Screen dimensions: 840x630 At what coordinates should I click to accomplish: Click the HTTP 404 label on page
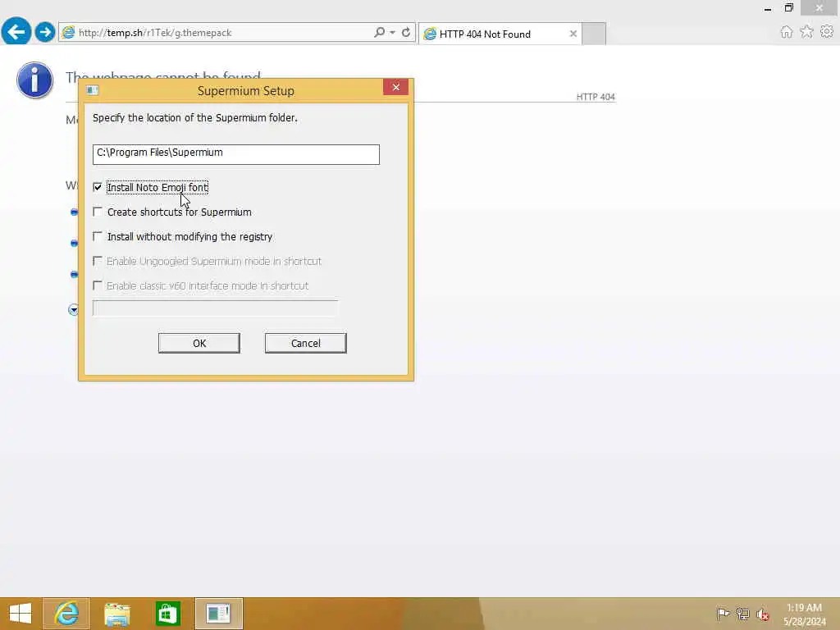point(596,97)
